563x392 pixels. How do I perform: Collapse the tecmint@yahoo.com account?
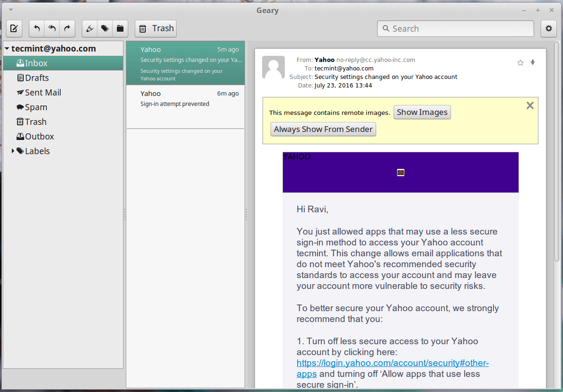point(7,48)
